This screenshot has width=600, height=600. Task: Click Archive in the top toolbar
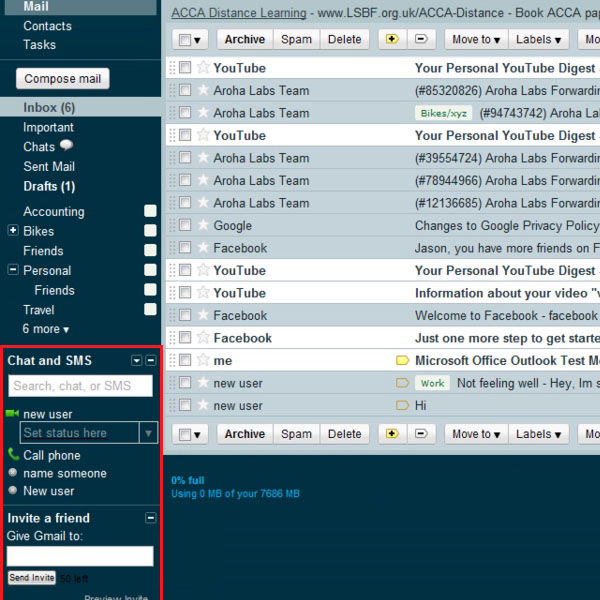click(245, 39)
